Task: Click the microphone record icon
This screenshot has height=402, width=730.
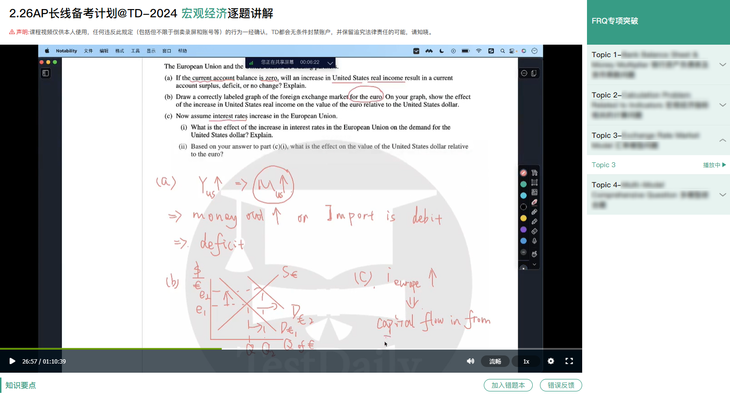Action: pyautogui.click(x=534, y=241)
